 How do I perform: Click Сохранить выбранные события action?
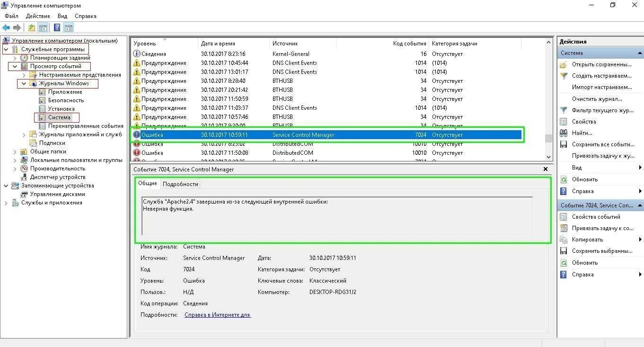point(602,251)
